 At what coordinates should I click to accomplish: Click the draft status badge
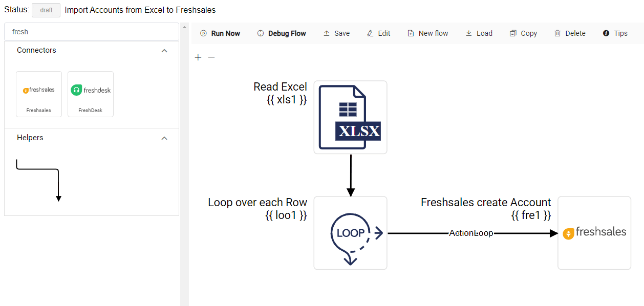46,10
